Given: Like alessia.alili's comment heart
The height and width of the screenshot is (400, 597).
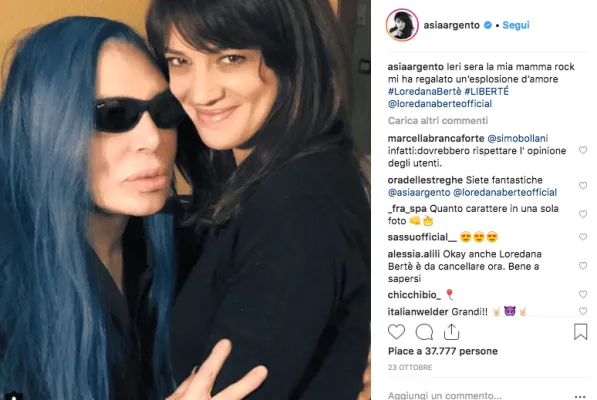Looking at the screenshot, I should 583,266.
